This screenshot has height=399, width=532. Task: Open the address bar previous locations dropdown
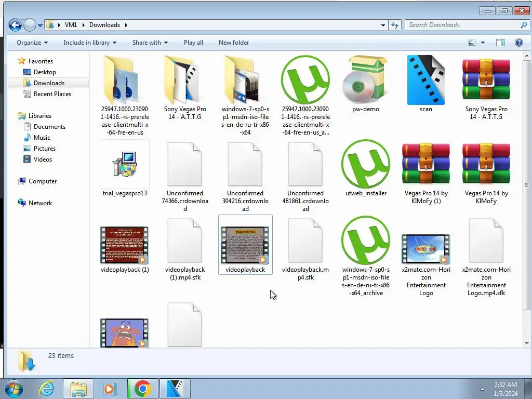[x=383, y=25]
